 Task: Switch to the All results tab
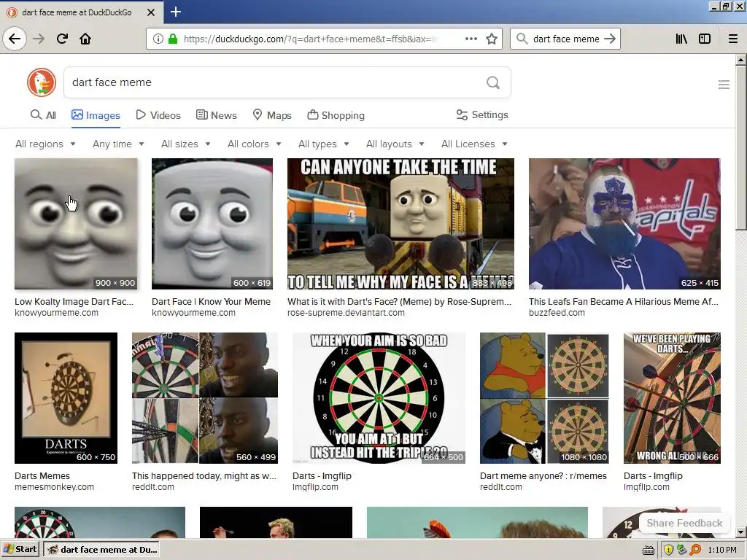[43, 115]
